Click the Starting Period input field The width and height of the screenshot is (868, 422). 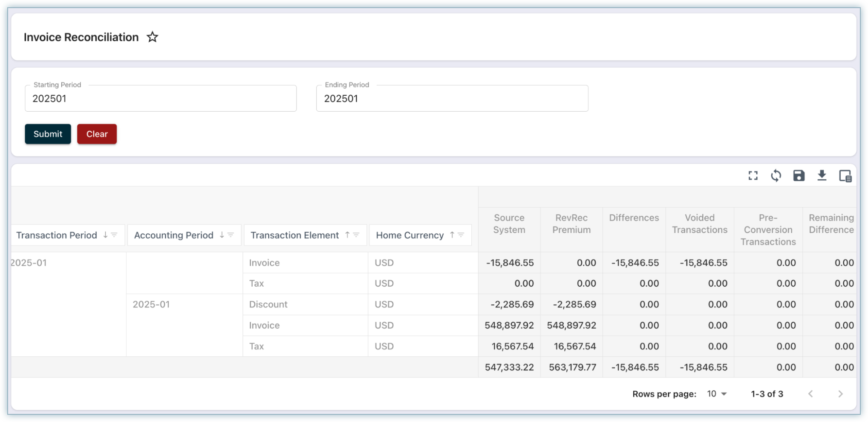[x=161, y=99]
